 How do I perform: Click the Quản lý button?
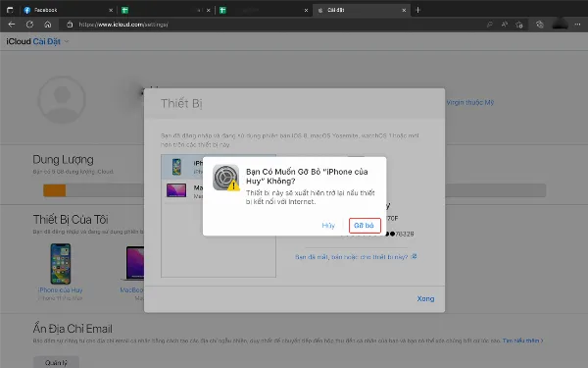56,362
